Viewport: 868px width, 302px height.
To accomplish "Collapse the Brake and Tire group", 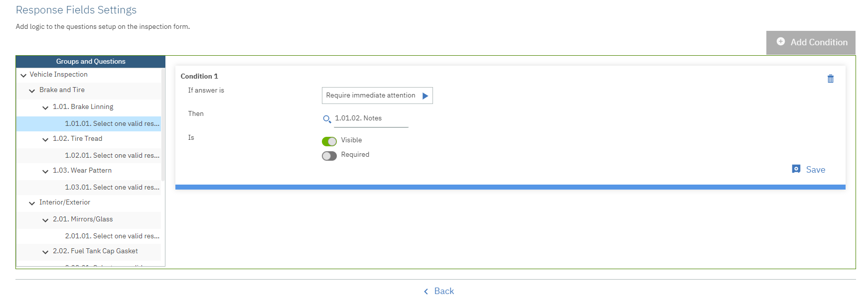I will coord(32,91).
